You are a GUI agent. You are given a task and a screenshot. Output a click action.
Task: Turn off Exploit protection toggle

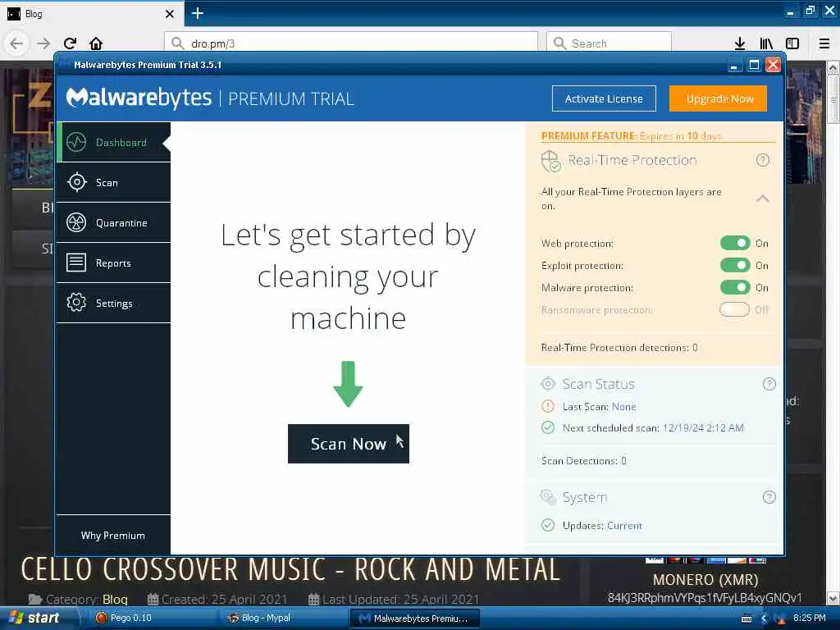(735, 265)
